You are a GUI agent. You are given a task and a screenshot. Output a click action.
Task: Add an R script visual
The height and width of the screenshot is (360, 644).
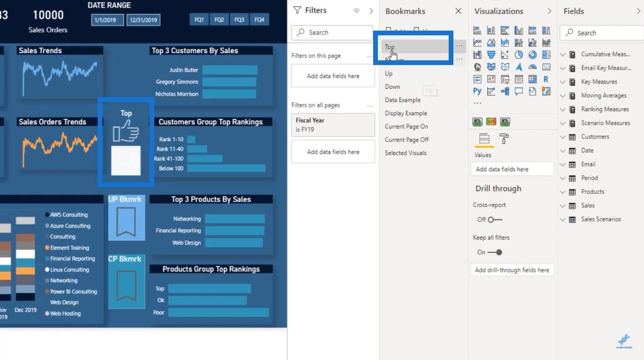tap(546, 79)
